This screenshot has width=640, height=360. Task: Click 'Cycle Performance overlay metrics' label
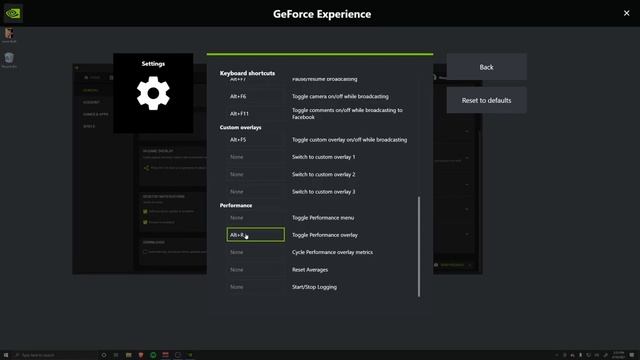click(x=332, y=252)
